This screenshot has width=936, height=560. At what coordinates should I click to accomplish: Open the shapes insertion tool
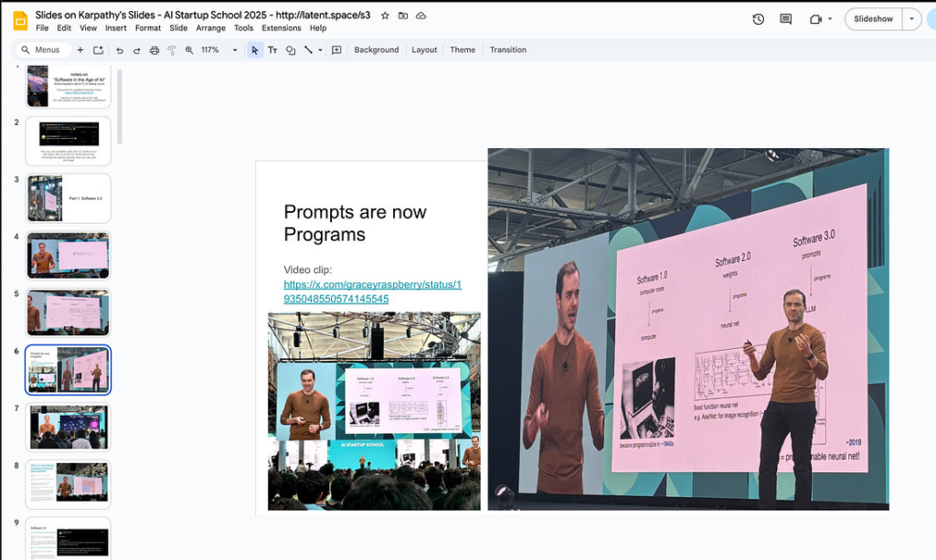pos(290,50)
